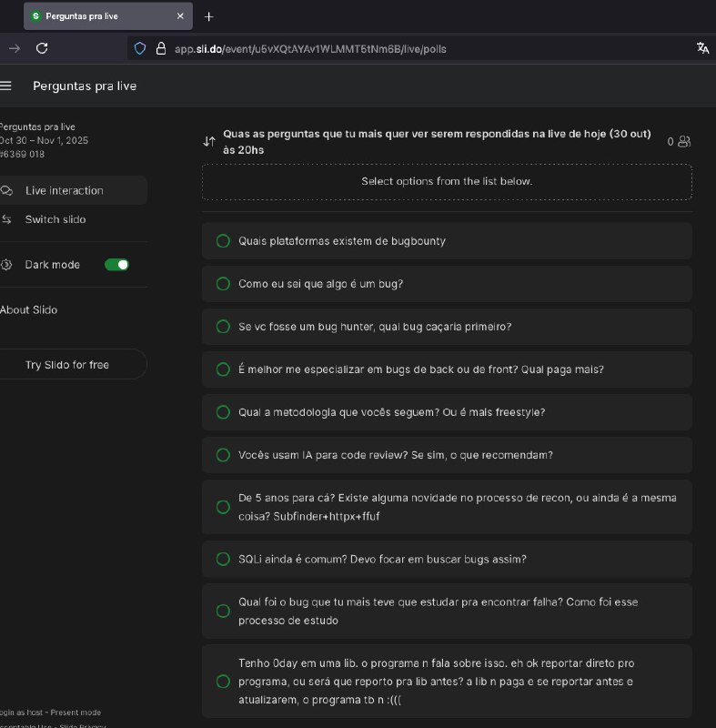Select option Quais plataformas existem de bugbounty
Viewport: 716px width, 728px height.
[447, 241]
